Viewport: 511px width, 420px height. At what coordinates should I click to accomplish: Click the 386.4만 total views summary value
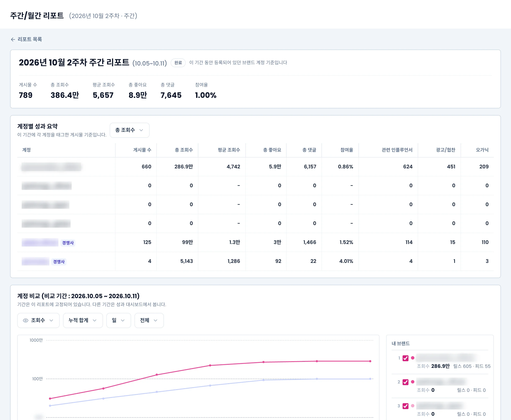pyautogui.click(x=65, y=95)
